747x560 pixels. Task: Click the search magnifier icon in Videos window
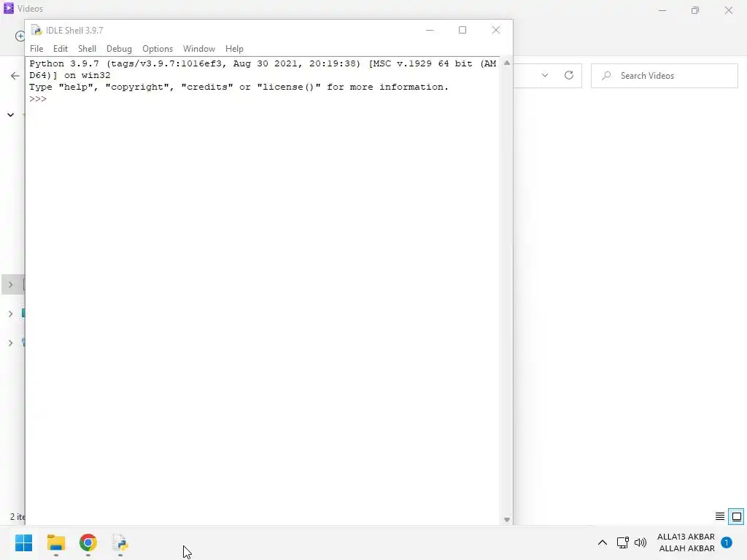606,76
